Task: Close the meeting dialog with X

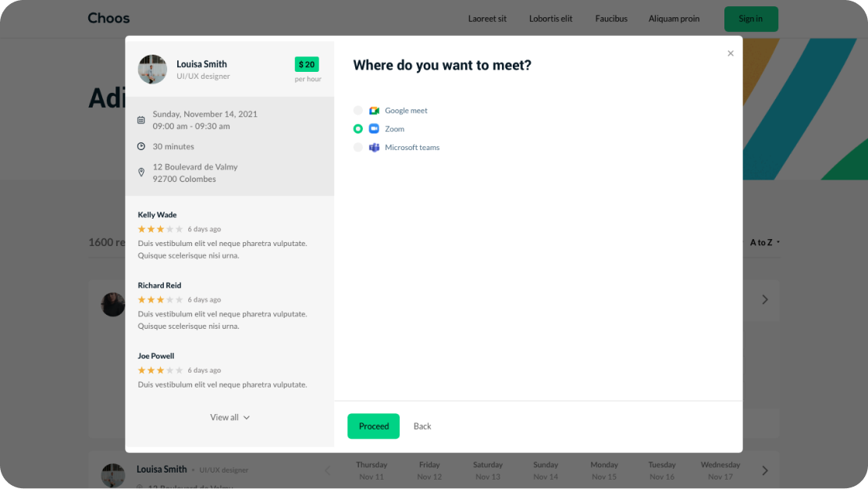Action: pos(731,54)
